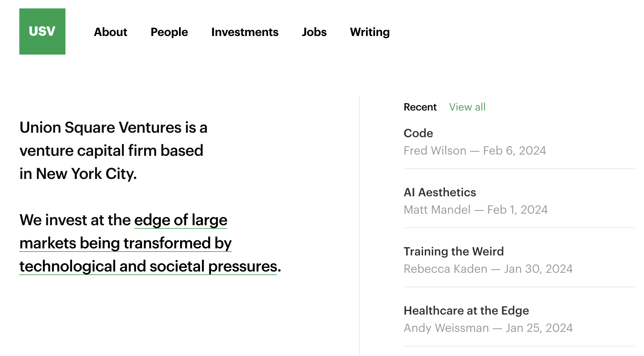Click the View all link
644x356 pixels.
467,107
